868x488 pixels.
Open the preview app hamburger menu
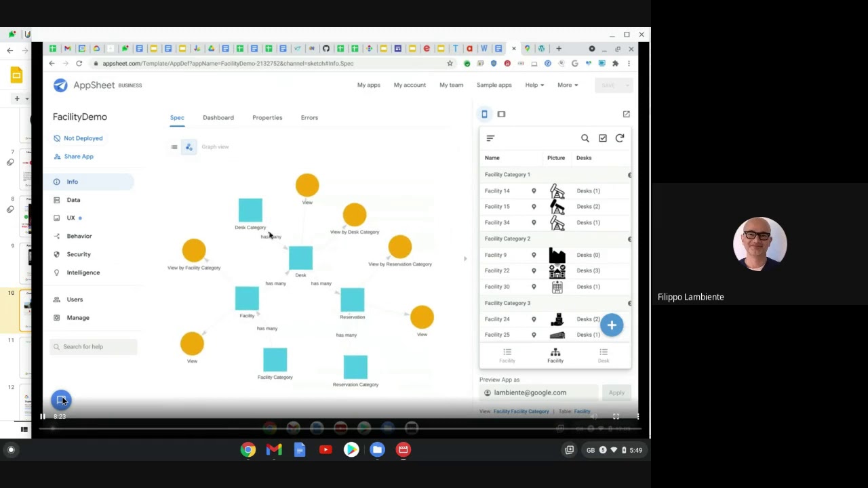click(x=490, y=138)
